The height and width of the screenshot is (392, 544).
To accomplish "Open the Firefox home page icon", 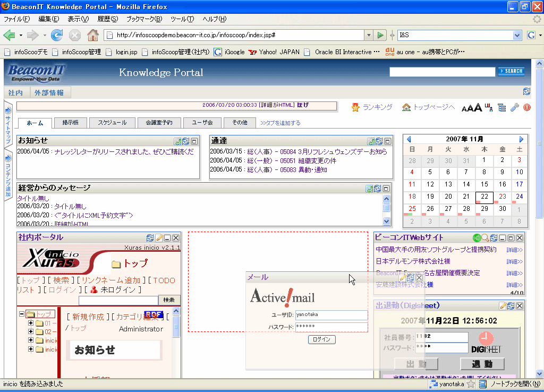I will (92, 35).
